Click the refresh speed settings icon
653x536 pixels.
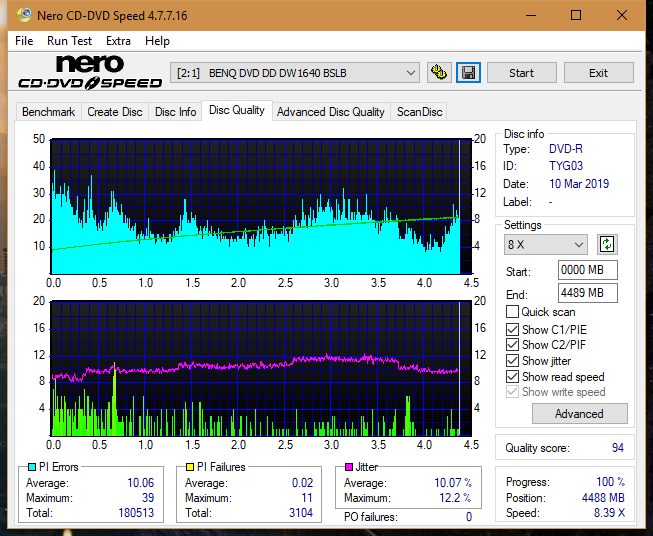607,244
